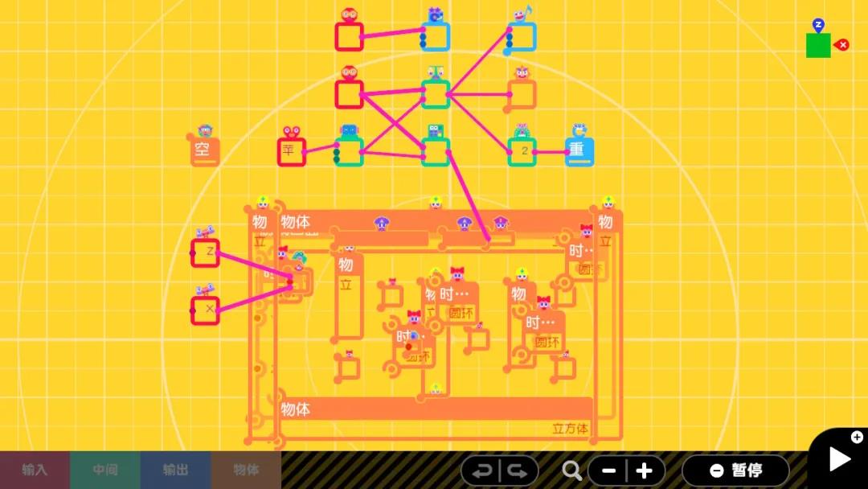This screenshot has height=489, width=868.
Task: Zoom in with the plus button
Action: click(x=645, y=471)
